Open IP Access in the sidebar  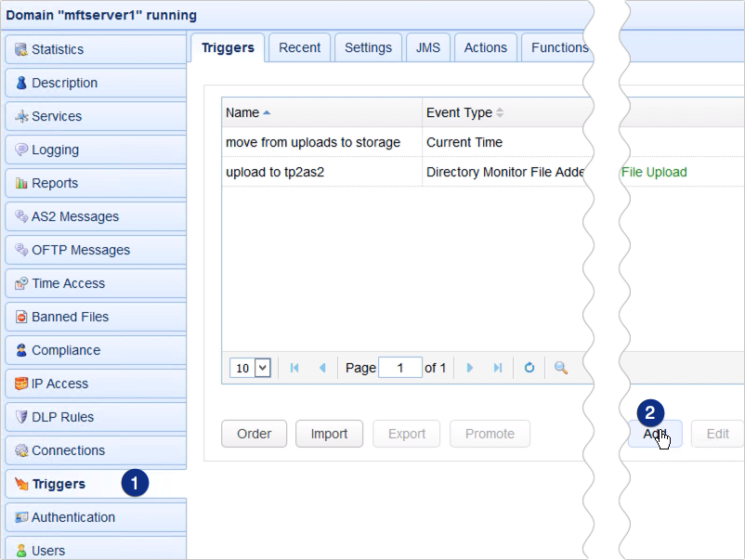click(95, 384)
